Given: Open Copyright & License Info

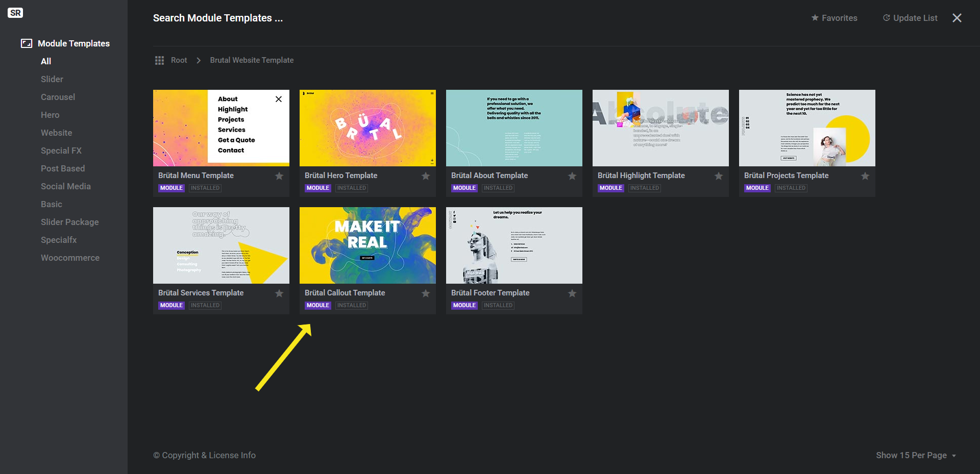Looking at the screenshot, I should pyautogui.click(x=204, y=455).
